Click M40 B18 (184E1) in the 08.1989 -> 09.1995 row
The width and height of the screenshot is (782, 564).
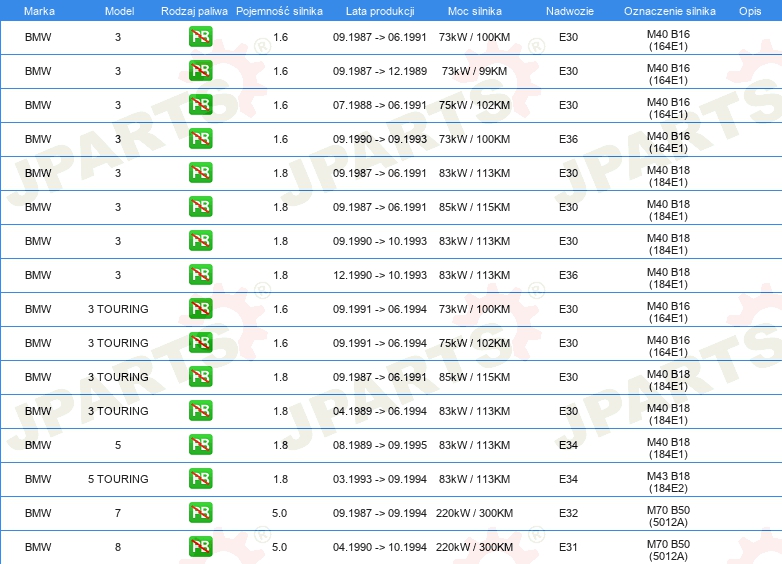[668, 448]
